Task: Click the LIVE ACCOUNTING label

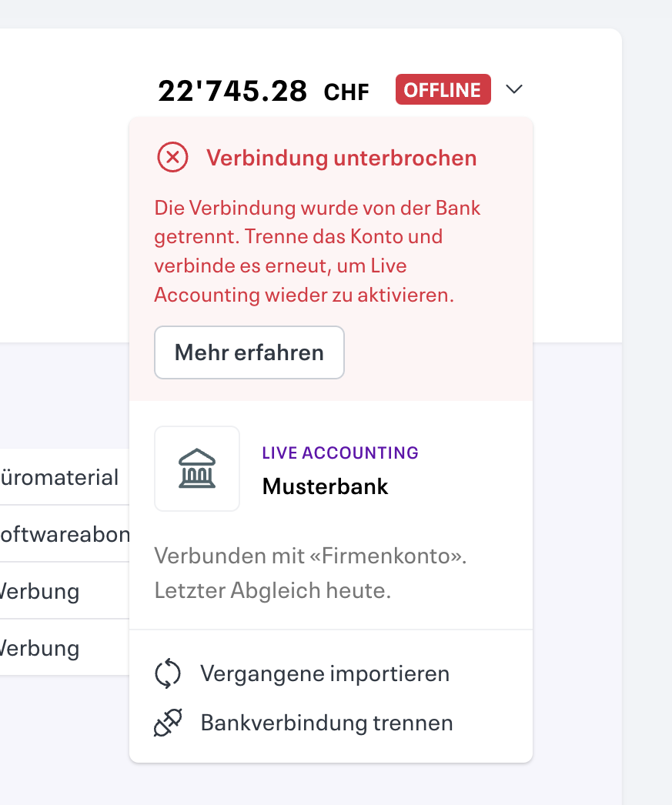Action: pos(339,453)
